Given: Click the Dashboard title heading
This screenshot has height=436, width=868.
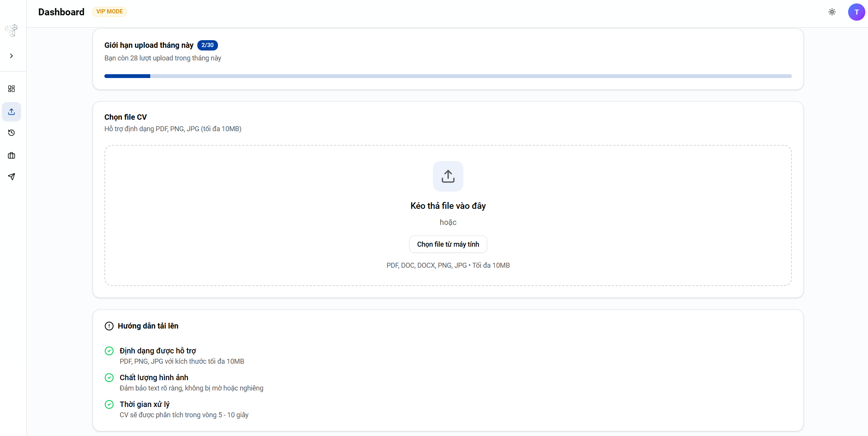Looking at the screenshot, I should [x=61, y=12].
